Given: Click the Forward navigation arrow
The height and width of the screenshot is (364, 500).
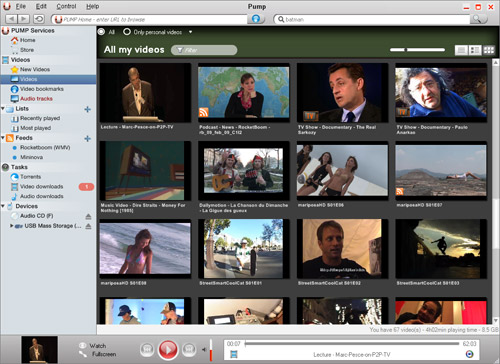Looking at the screenshot, I should pos(24,19).
